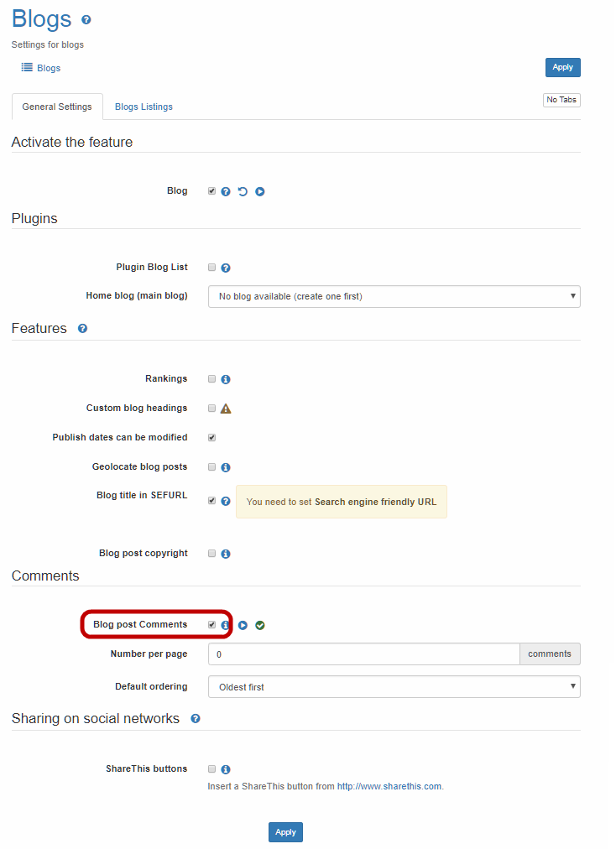
Task: Click the help icon next to Features heading
Action: coord(82,328)
